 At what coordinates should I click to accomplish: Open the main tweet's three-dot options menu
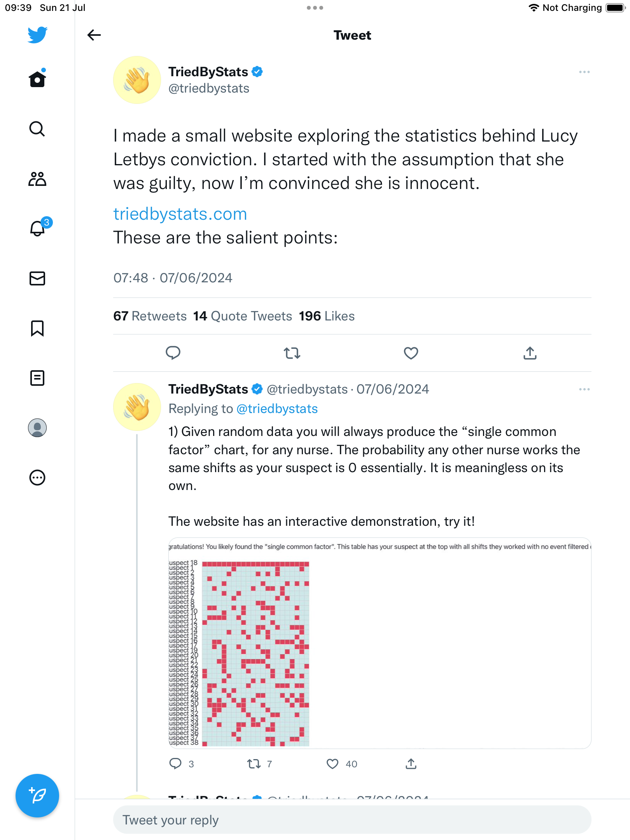[x=584, y=72]
